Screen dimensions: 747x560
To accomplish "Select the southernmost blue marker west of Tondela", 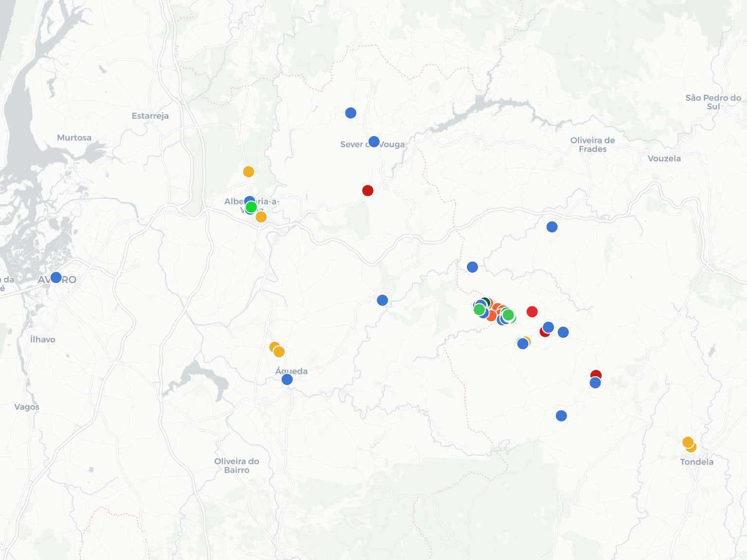I will click(561, 416).
